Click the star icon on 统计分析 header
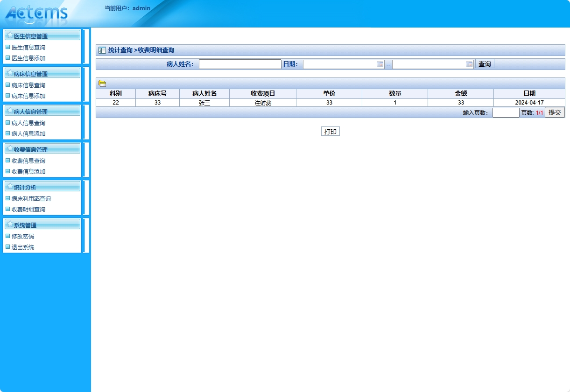The height and width of the screenshot is (392, 570). 9,186
